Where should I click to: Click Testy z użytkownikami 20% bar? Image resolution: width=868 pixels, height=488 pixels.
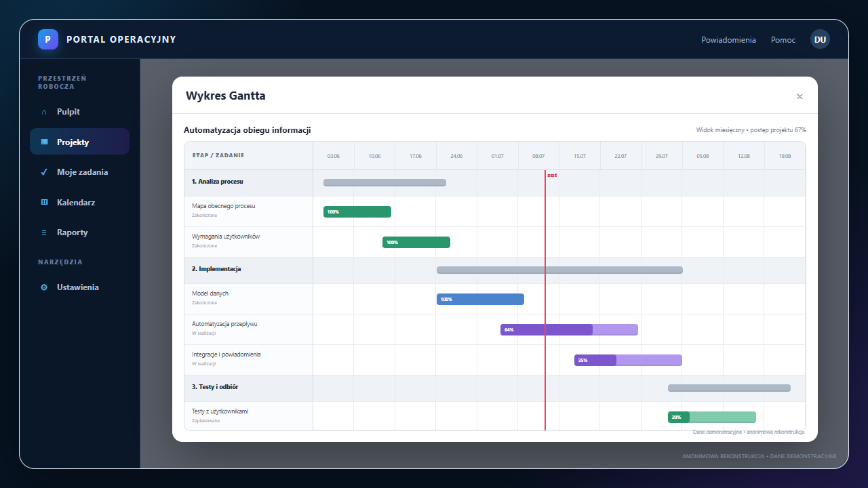click(712, 417)
